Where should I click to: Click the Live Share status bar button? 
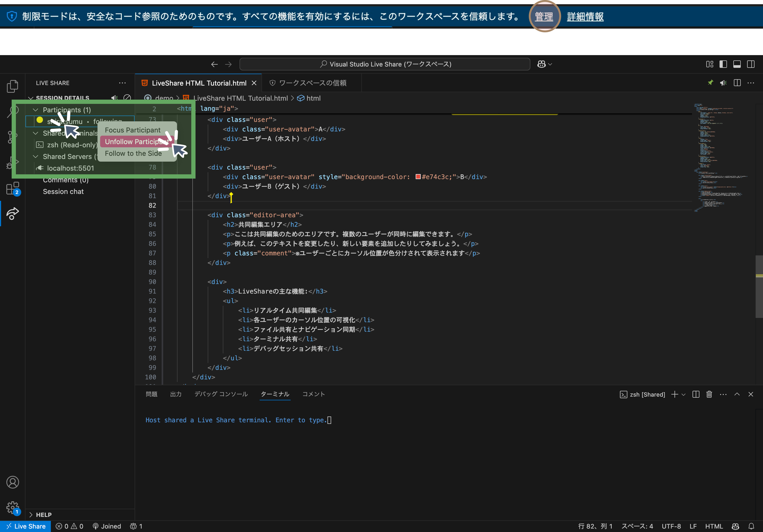tap(26, 526)
